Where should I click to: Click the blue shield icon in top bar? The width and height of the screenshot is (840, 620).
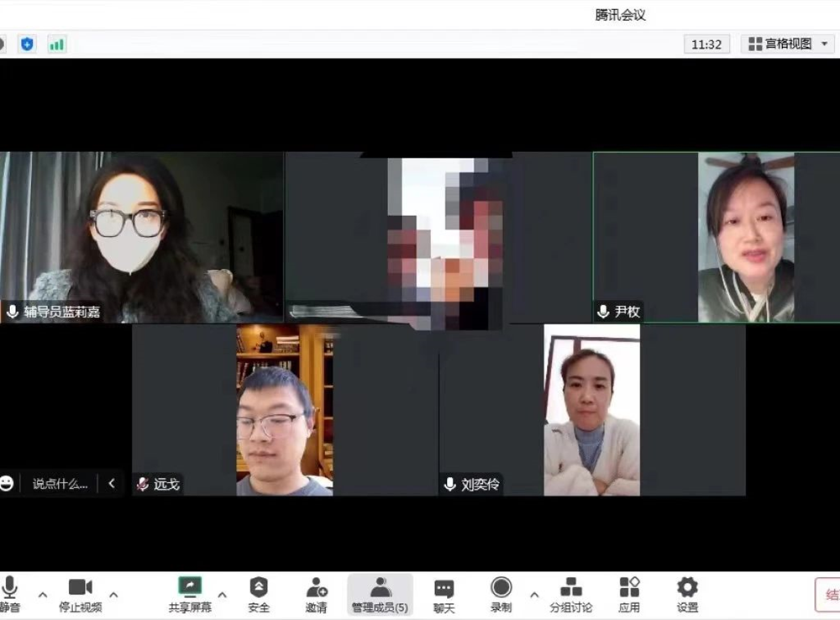pos(27,45)
